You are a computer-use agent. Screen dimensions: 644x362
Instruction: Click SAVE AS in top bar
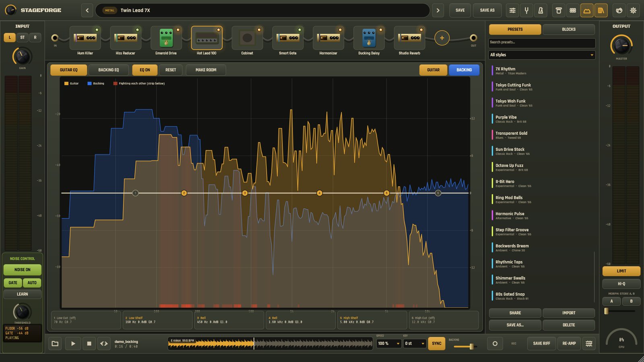click(x=487, y=10)
